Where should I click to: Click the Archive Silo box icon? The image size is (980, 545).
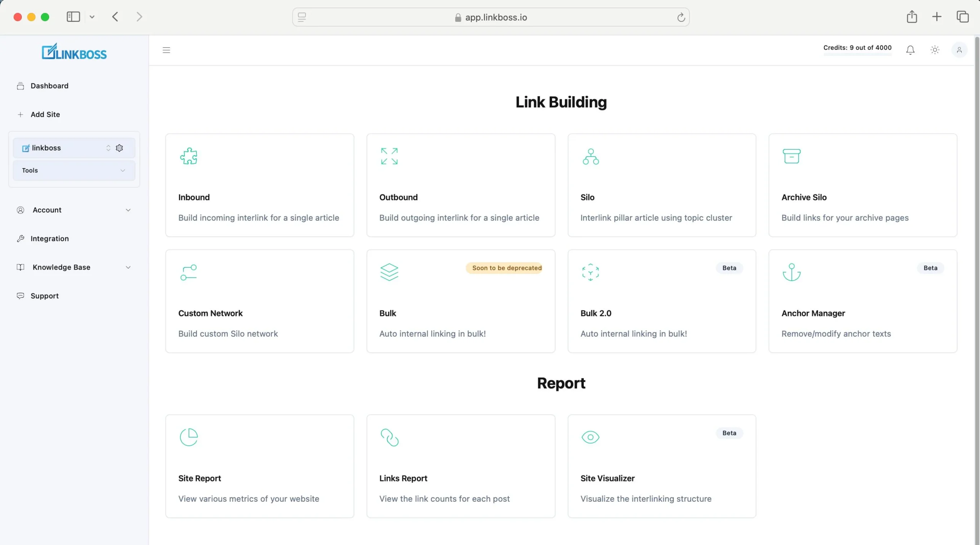[791, 156]
